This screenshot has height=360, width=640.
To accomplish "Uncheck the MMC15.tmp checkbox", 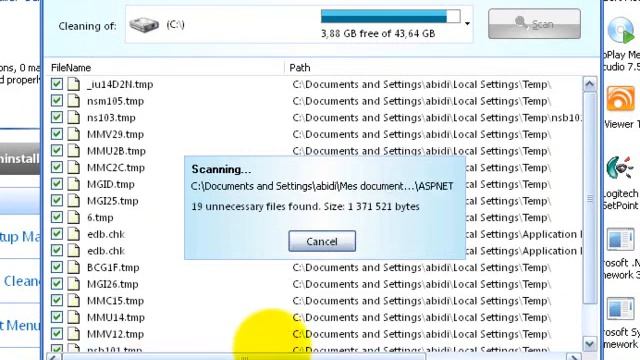I will click(x=57, y=300).
